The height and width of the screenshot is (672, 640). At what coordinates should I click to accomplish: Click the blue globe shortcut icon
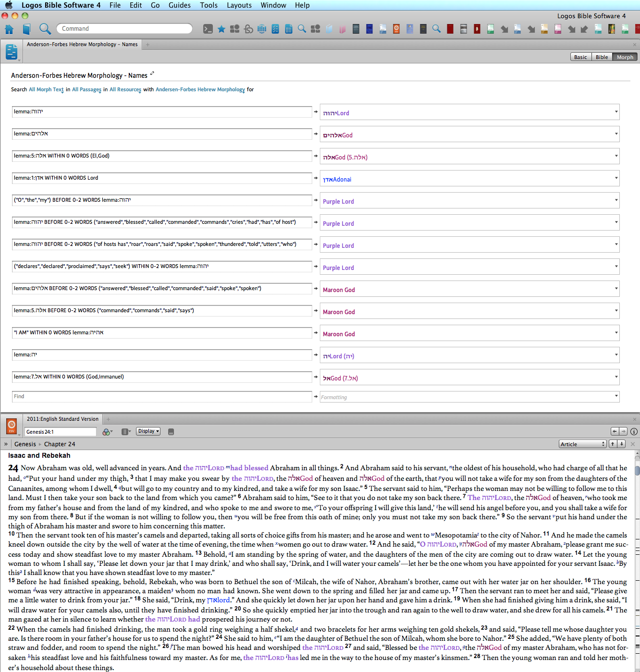pos(262,29)
